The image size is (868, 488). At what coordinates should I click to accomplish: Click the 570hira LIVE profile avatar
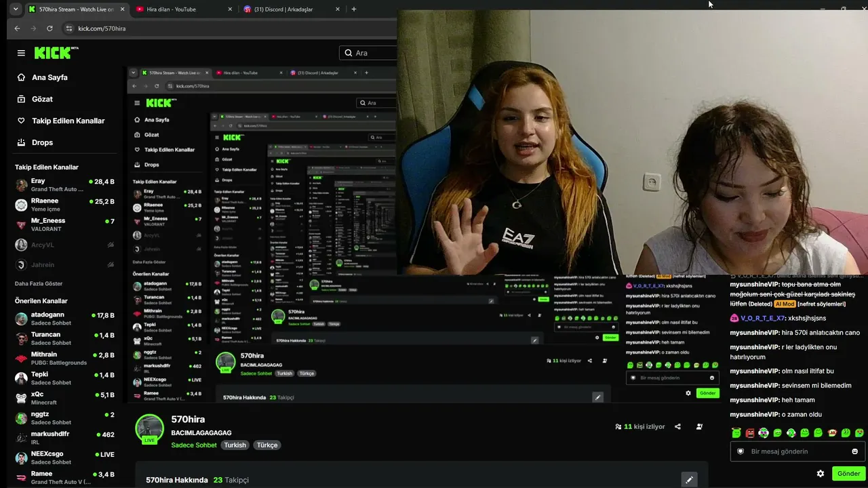click(x=150, y=428)
